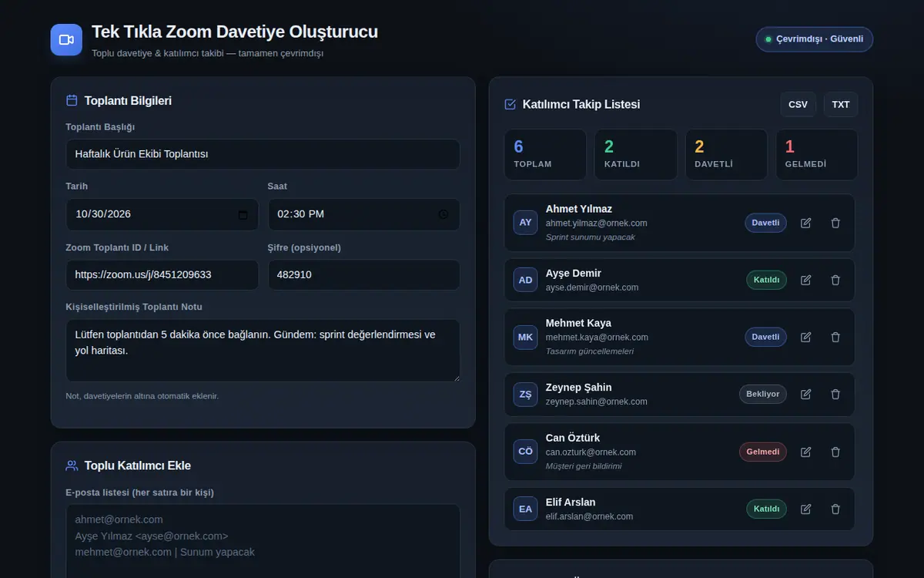Edit Can Öztürk's entry
This screenshot has width=924, height=578.
click(x=806, y=452)
